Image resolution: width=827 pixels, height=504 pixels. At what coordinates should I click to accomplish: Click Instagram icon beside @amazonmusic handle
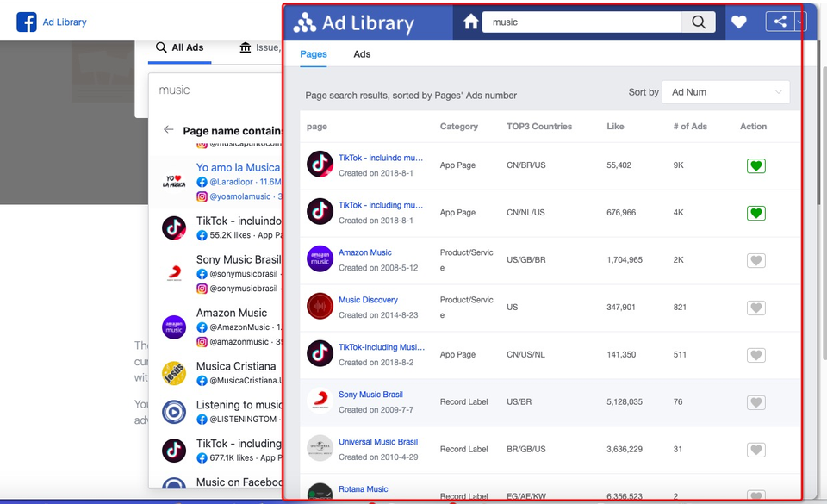tap(202, 342)
